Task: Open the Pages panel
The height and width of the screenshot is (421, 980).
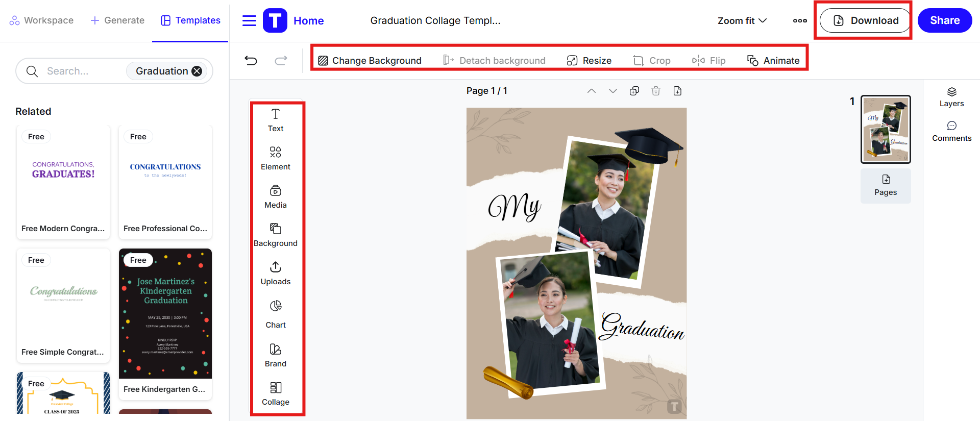Action: pos(886,186)
